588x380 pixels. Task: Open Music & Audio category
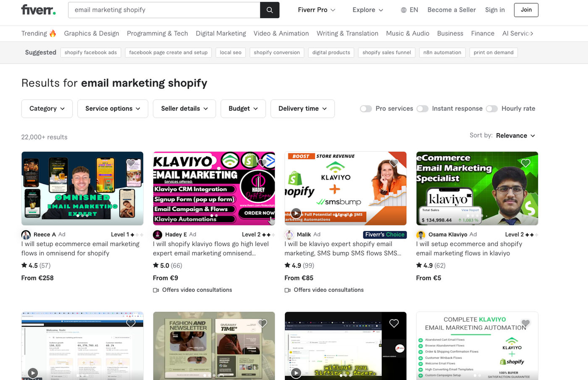[x=407, y=33]
